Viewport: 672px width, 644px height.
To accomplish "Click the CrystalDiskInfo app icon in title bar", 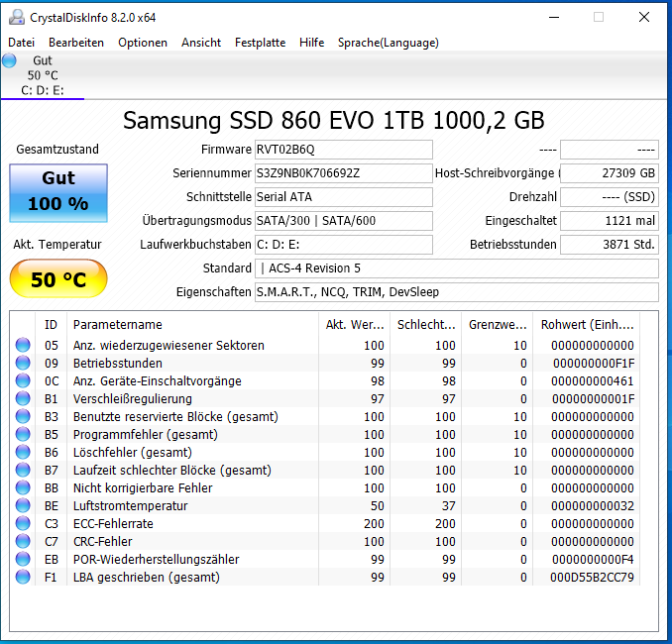I will [x=17, y=18].
